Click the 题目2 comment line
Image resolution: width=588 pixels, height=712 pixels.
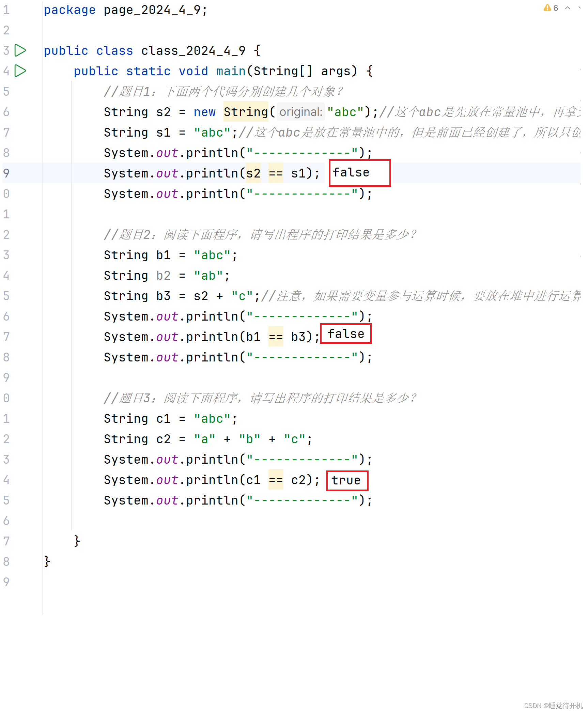(260, 234)
